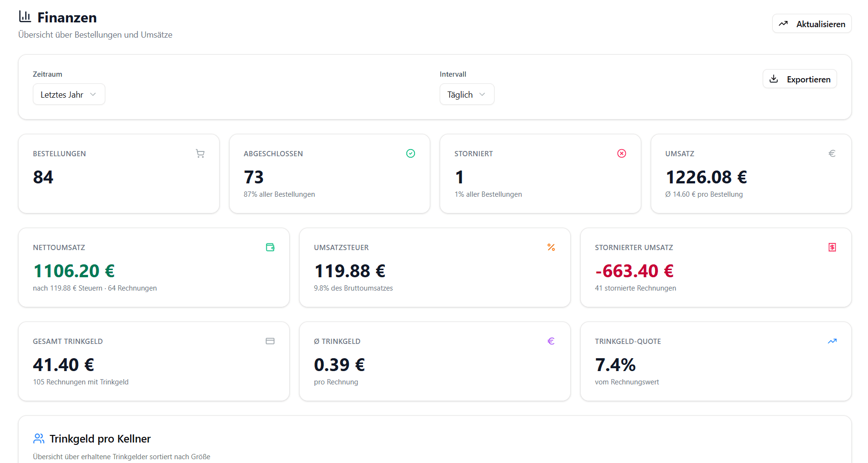Click the purple euro icon in Ø Trinkgeld card

pos(551,341)
